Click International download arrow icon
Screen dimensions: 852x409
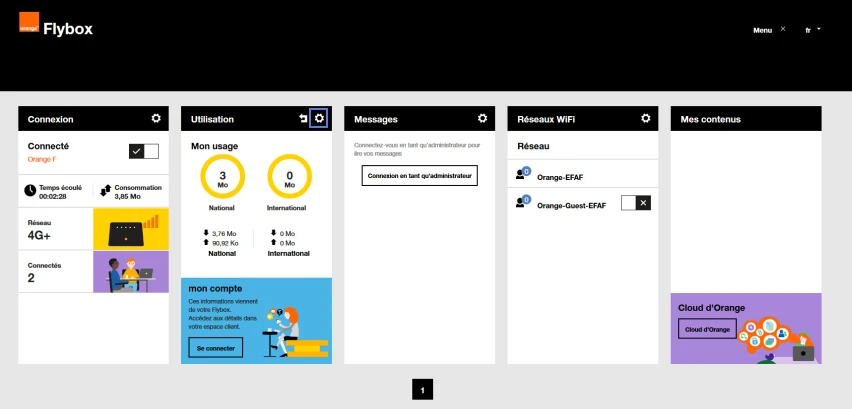point(273,233)
